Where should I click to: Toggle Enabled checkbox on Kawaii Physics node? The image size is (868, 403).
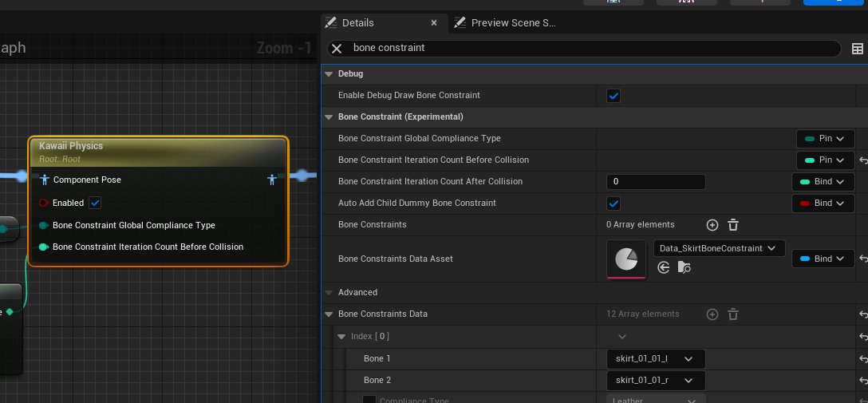pyautogui.click(x=95, y=203)
